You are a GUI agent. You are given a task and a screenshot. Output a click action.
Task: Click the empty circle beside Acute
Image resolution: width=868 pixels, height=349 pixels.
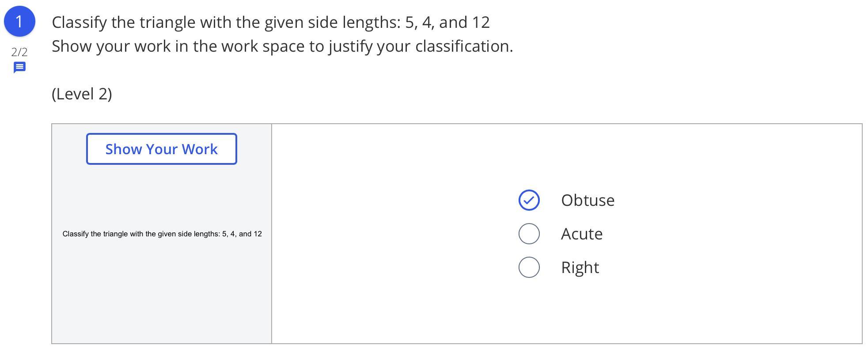click(529, 234)
